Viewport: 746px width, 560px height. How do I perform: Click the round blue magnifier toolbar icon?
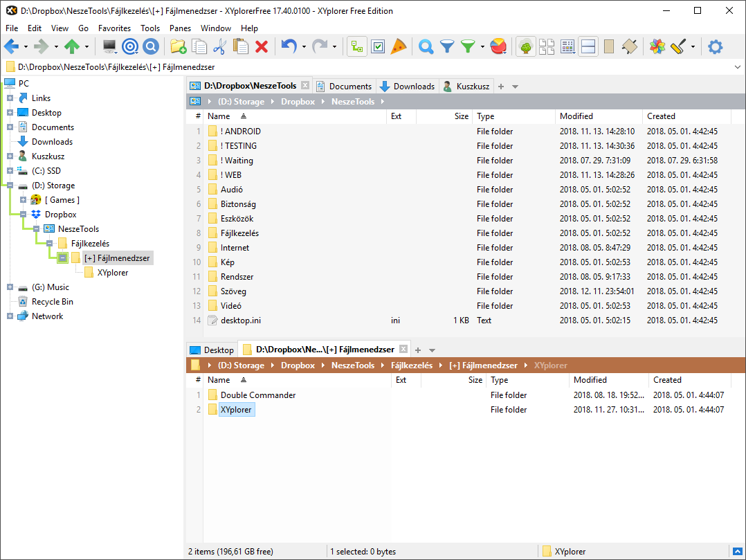[151, 46]
